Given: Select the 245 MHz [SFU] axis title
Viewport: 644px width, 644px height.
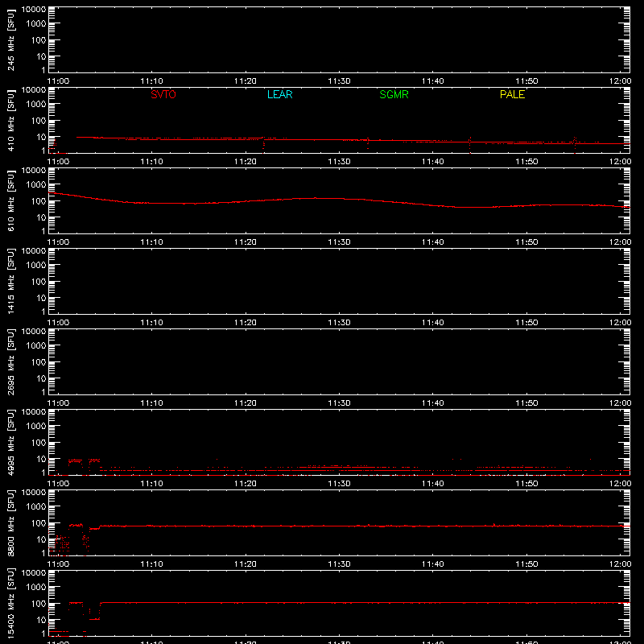Looking at the screenshot, I should point(10,39).
